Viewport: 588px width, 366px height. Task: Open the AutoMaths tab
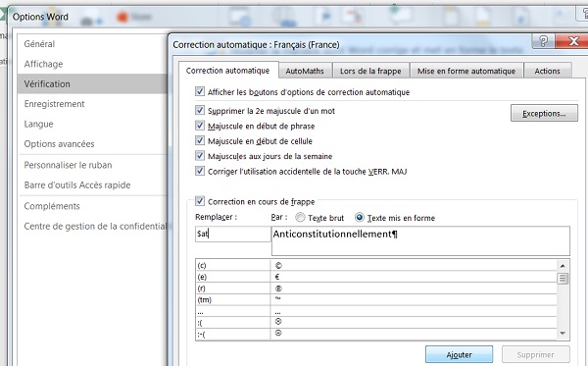pos(305,71)
